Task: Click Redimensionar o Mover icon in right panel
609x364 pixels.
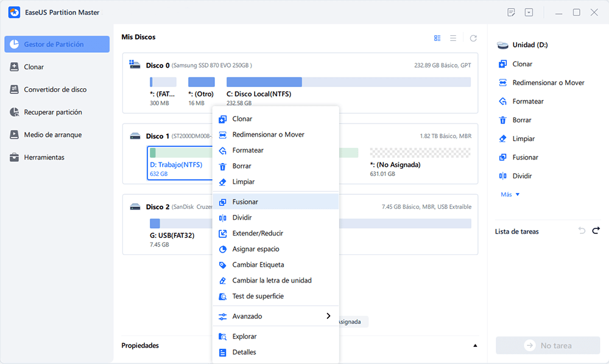Action: (502, 83)
